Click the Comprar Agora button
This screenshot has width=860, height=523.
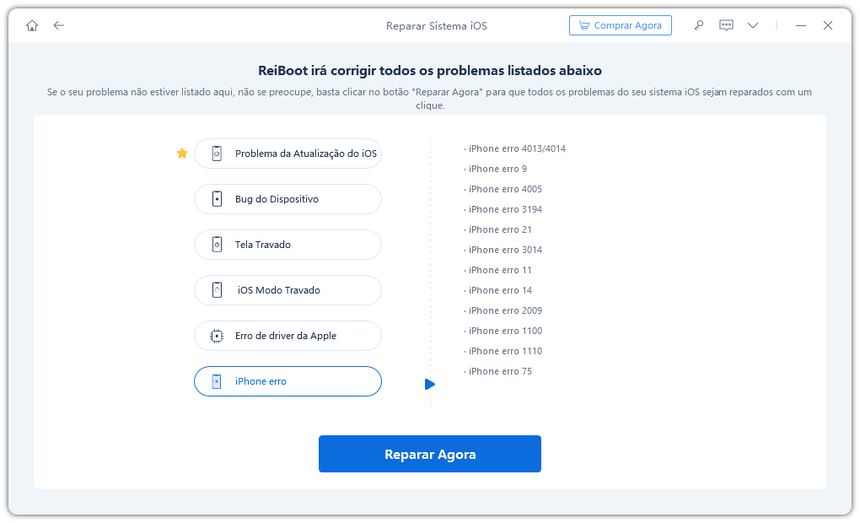point(620,25)
